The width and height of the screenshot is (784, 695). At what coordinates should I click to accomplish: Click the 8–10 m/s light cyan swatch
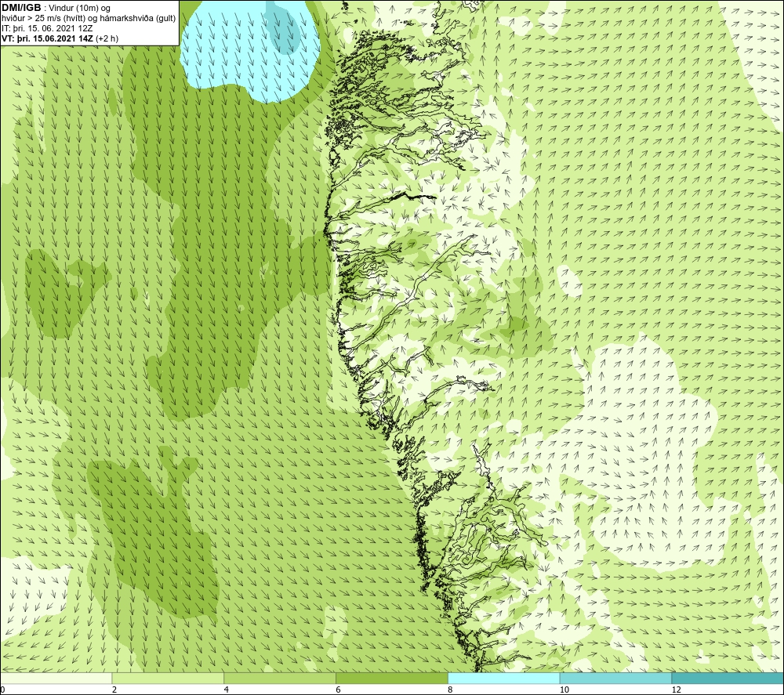(504, 678)
